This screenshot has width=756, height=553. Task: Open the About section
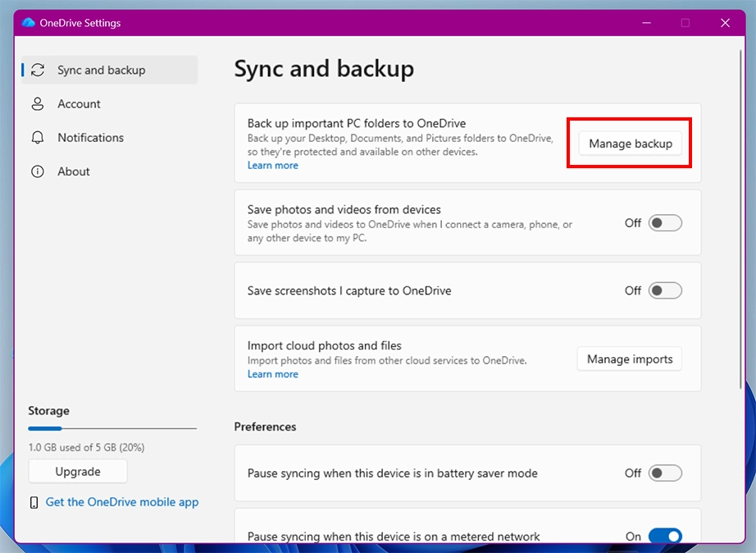click(x=110, y=171)
